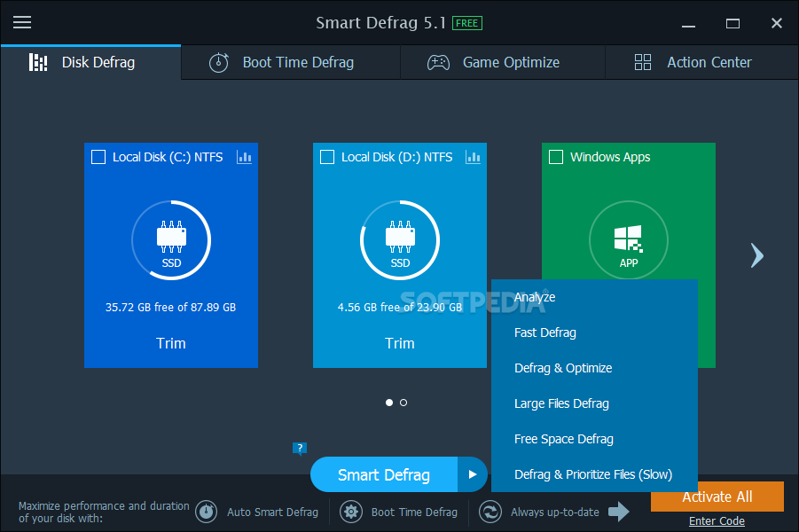Viewport: 799px width, 532px height.
Task: Click the Boot Time Defrag gear icon
Action: coord(351,511)
